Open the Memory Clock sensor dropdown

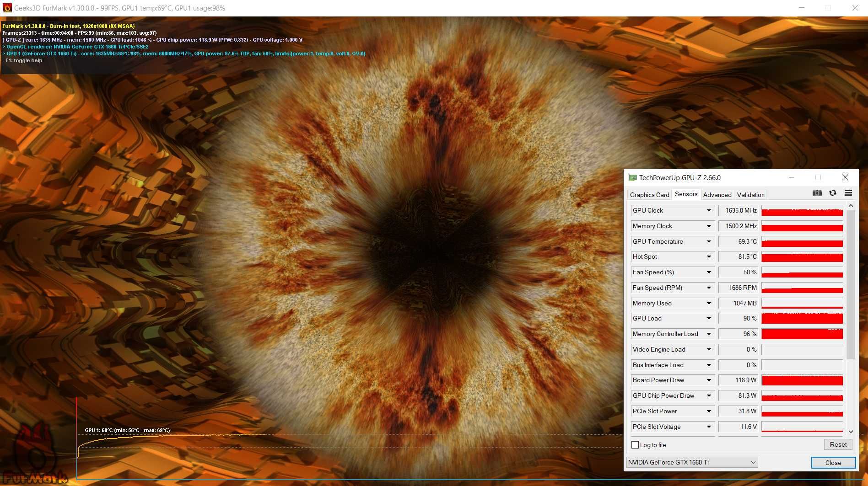tap(709, 226)
